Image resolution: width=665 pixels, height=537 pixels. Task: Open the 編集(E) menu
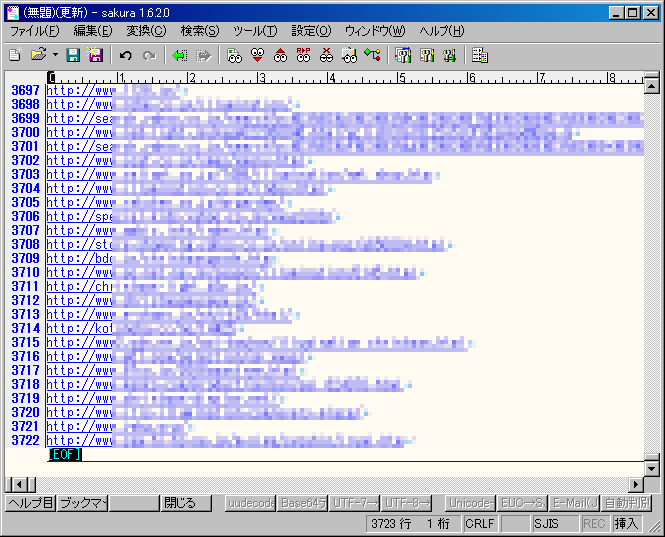tap(93, 31)
